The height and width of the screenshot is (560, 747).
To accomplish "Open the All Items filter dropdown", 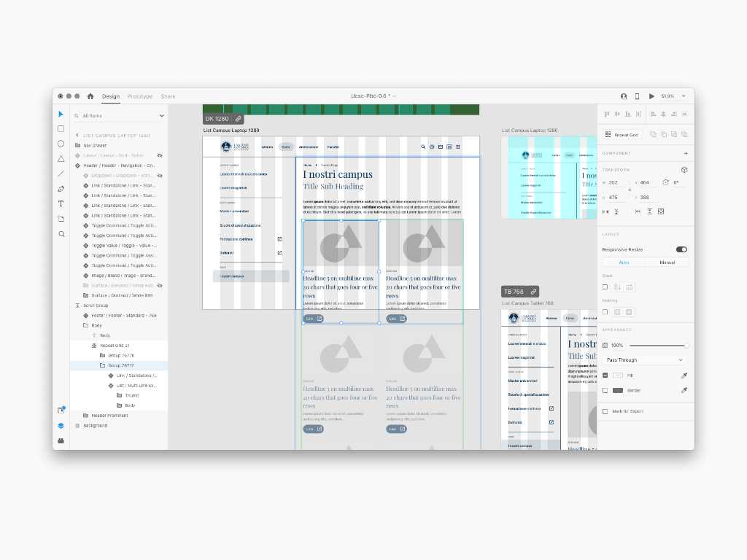I will (161, 116).
